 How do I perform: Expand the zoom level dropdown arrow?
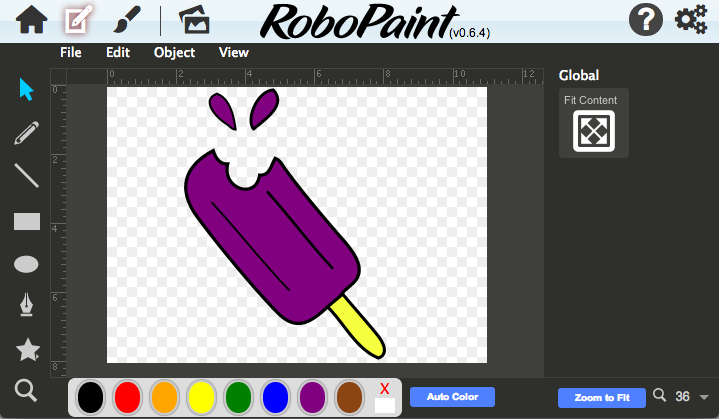pyautogui.click(x=704, y=397)
